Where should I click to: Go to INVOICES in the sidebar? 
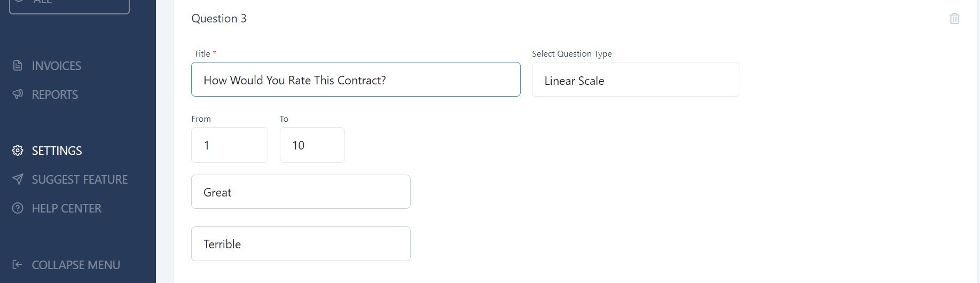coord(57,66)
